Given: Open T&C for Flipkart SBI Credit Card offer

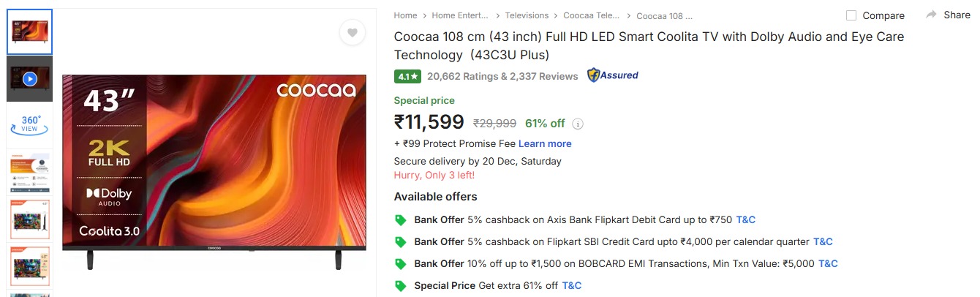Looking at the screenshot, I should [x=823, y=241].
